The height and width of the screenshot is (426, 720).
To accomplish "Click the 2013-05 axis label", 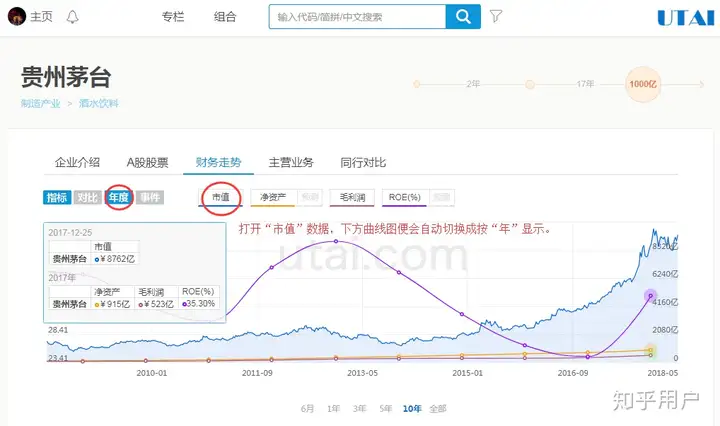I will pos(362,373).
